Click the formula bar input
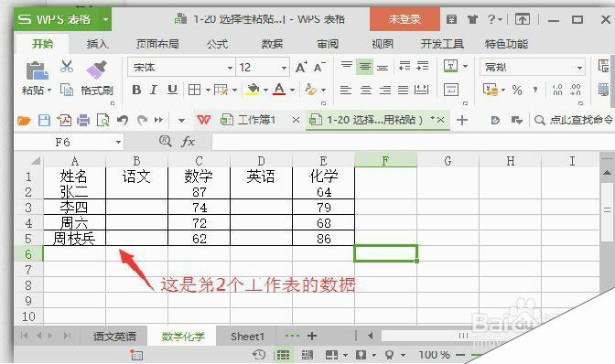The image size is (615, 364). 413,142
